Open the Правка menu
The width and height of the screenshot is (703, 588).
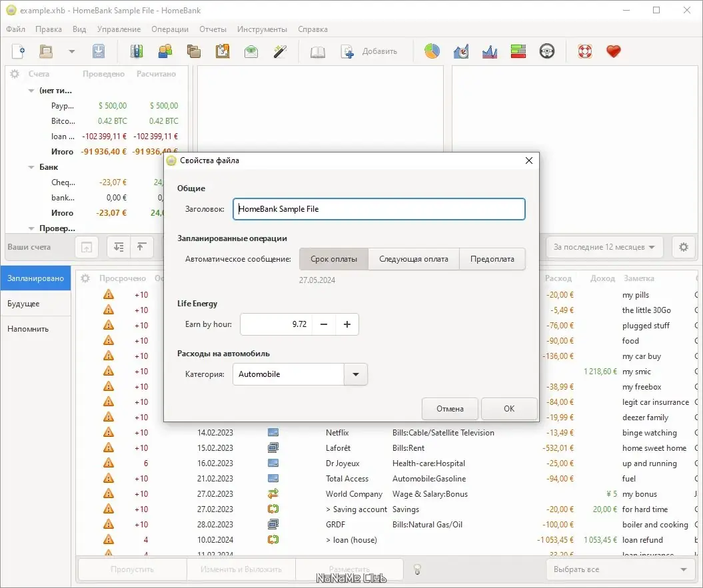coord(49,29)
